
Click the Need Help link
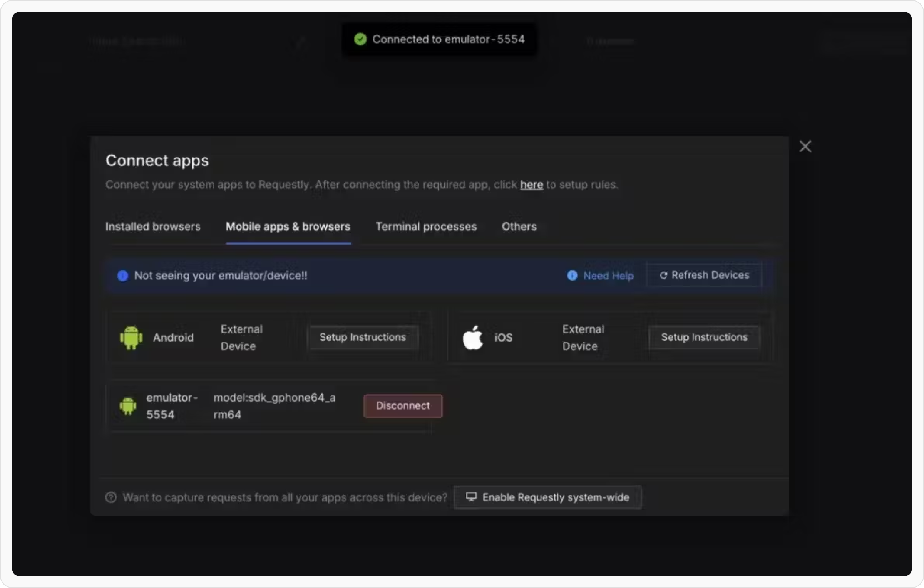point(608,276)
